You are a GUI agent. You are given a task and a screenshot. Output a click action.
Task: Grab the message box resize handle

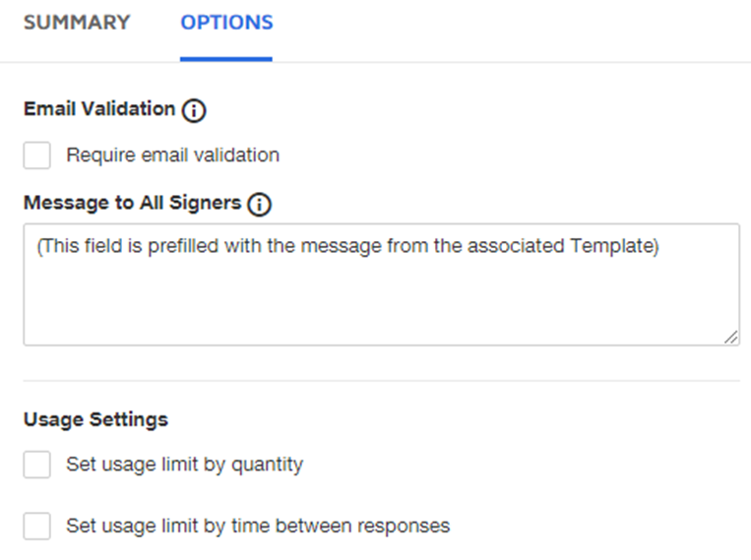[x=731, y=337]
